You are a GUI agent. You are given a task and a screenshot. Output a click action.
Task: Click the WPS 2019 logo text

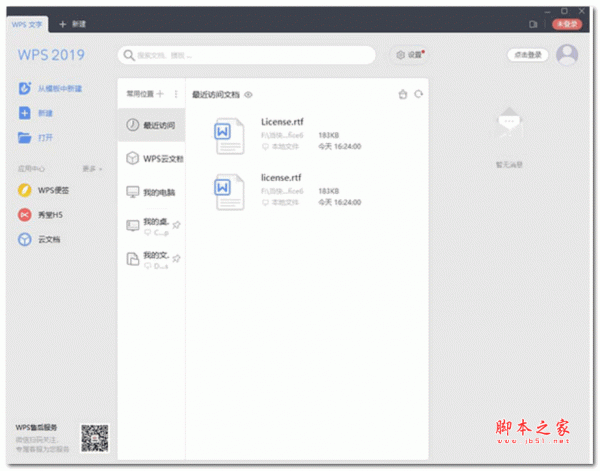coord(51,55)
